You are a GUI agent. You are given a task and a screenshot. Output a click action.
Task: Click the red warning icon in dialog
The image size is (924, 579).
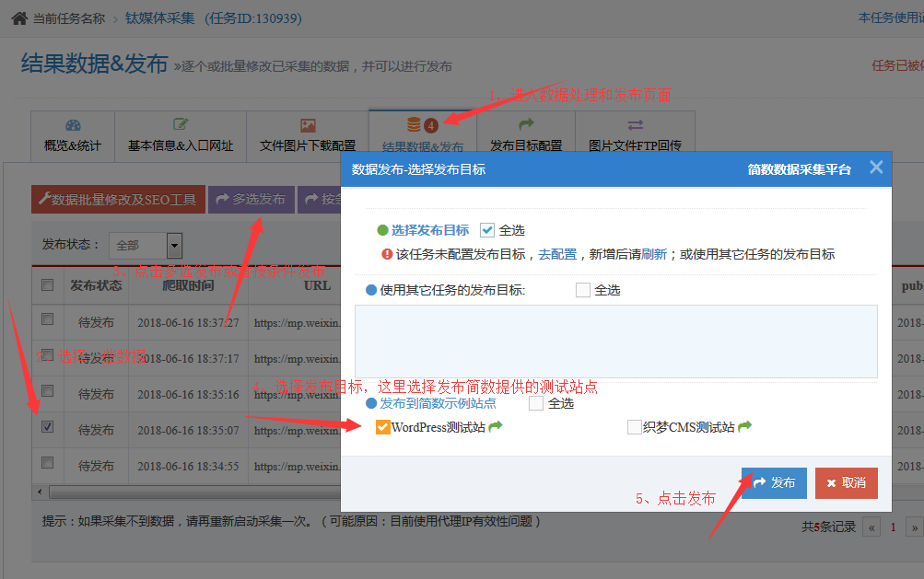click(387, 254)
